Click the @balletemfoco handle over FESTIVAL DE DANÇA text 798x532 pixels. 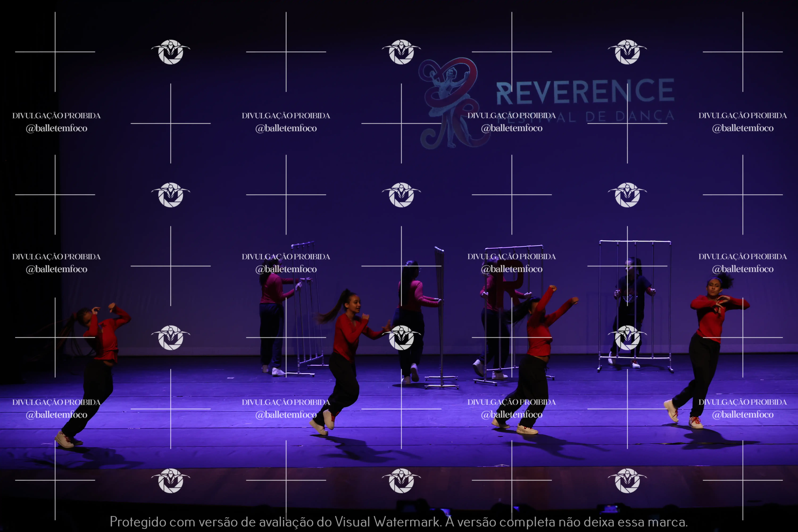coord(512,128)
